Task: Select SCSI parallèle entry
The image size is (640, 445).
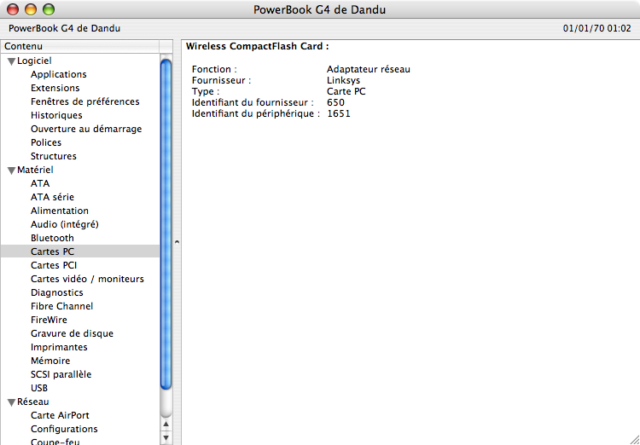Action: (x=61, y=374)
